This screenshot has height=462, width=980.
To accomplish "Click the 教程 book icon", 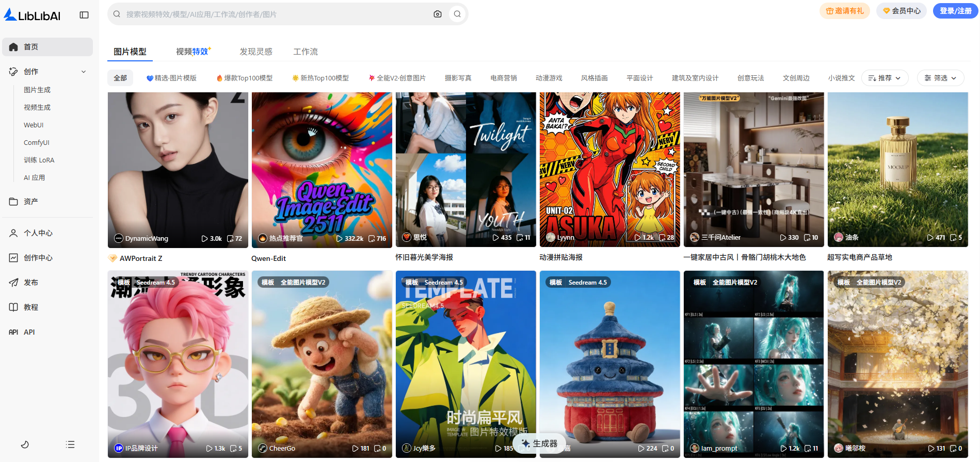I will [13, 307].
